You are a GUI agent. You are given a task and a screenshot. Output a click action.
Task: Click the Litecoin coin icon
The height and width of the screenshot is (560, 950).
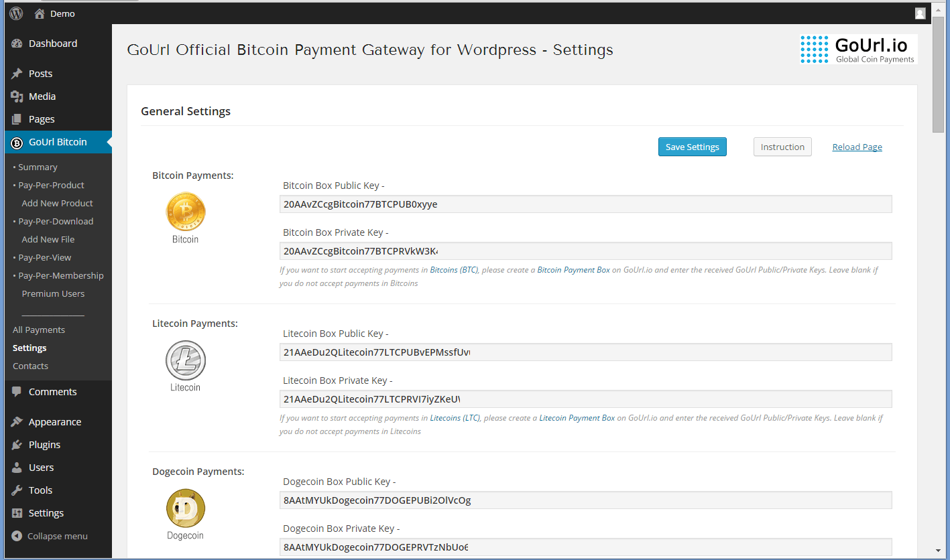(x=185, y=357)
